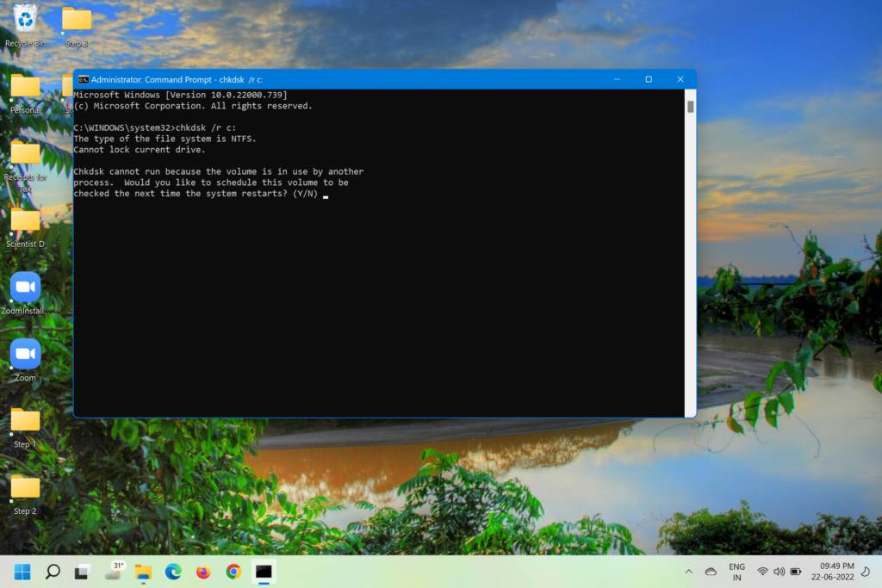This screenshot has width=882, height=588.
Task: Select the Step 2 desktop folder
Action: 25,488
